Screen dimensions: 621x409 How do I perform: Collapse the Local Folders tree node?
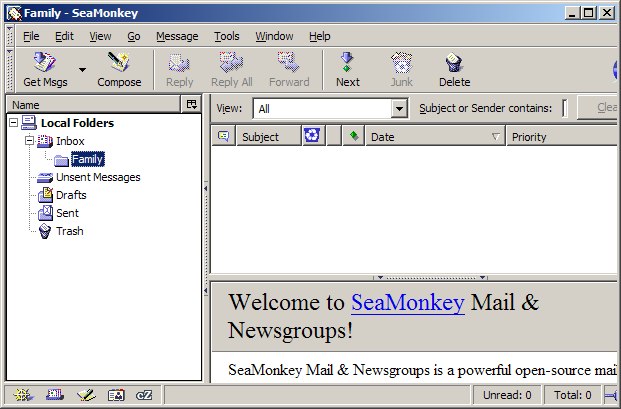(x=13, y=123)
